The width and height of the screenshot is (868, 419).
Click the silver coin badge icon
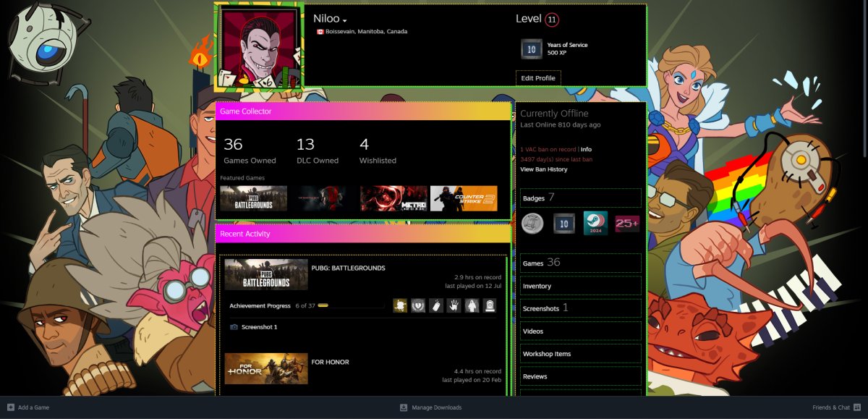point(533,224)
